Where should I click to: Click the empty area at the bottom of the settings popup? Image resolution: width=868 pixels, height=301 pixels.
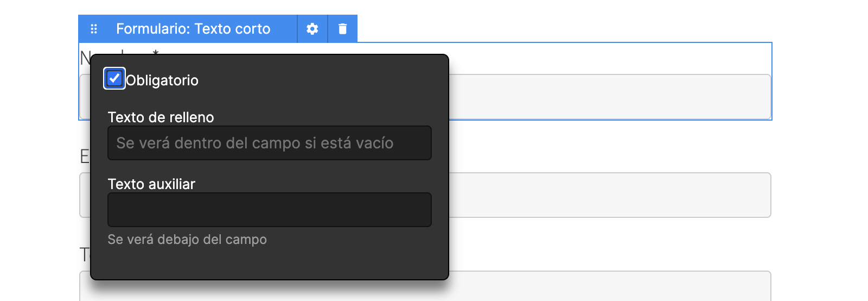tap(270, 264)
